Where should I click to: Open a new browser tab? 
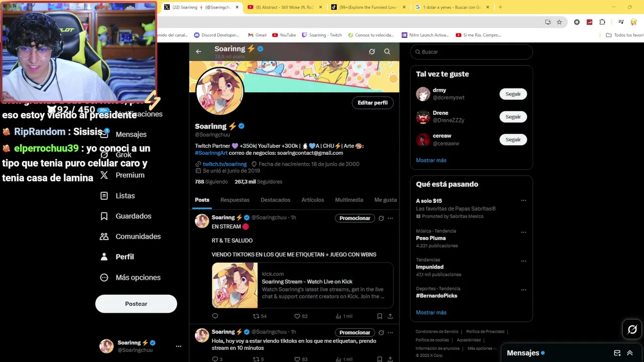tap(500, 7)
